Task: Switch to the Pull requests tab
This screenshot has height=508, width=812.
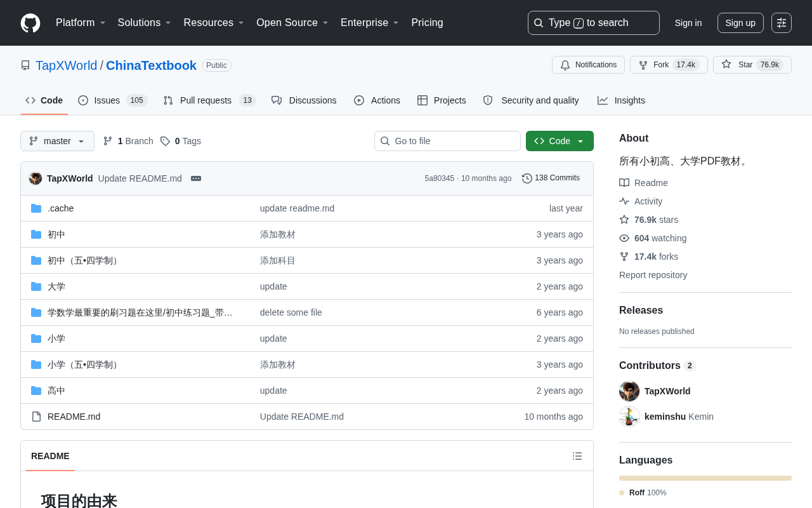Action: pyautogui.click(x=209, y=100)
